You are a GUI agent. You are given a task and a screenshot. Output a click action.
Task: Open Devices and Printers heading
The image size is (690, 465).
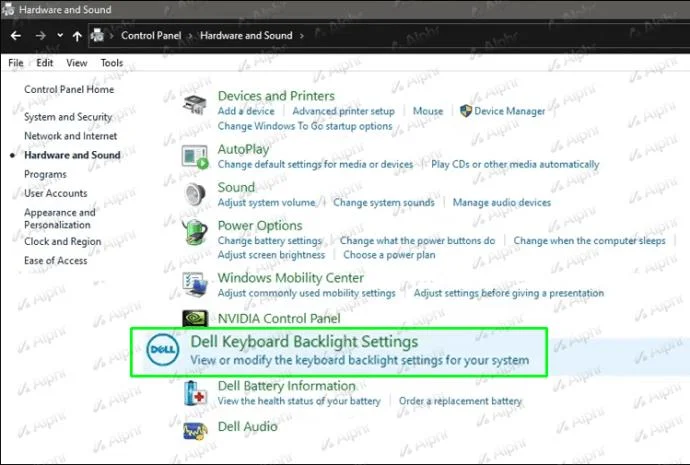(x=276, y=96)
